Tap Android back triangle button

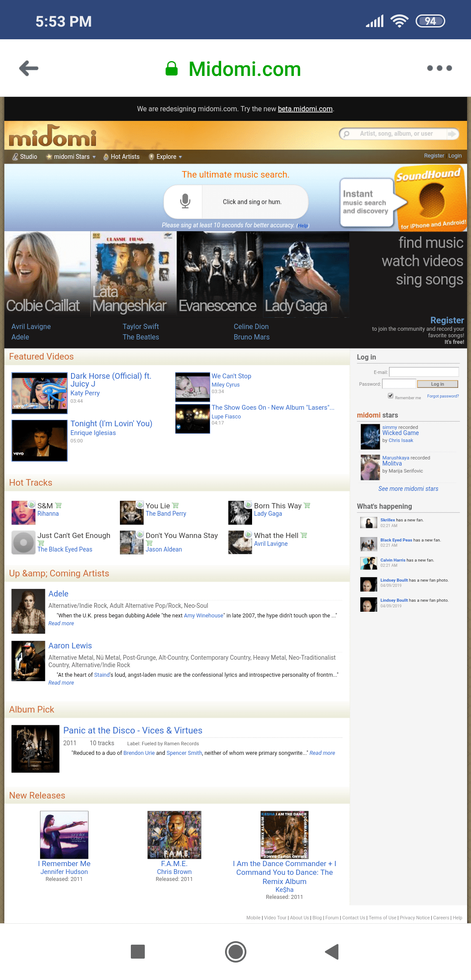[332, 951]
